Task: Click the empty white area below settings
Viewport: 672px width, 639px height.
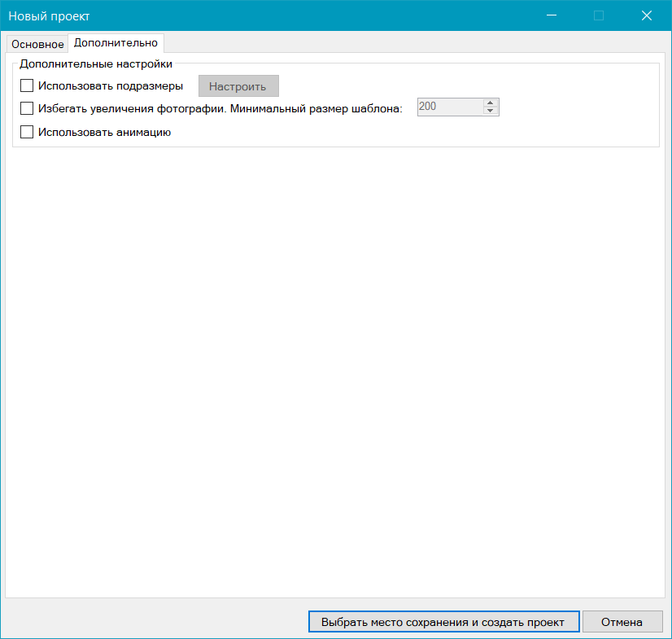Action: tap(335, 366)
